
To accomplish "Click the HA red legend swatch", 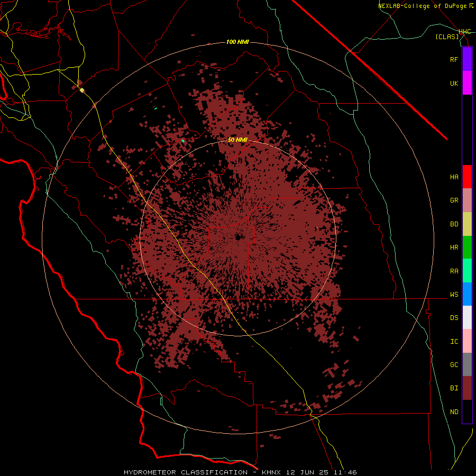I will (467, 177).
